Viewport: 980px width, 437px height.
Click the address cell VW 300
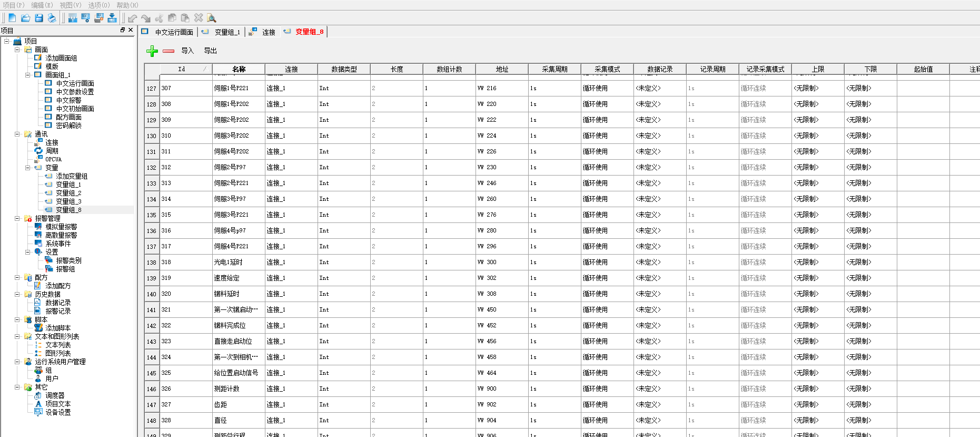[502, 262]
